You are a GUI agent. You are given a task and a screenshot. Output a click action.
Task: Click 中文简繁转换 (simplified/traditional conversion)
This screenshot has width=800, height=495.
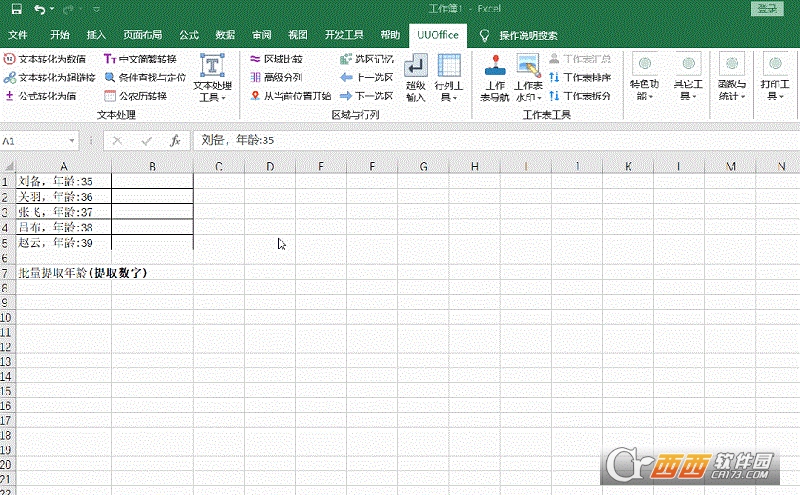pos(140,59)
